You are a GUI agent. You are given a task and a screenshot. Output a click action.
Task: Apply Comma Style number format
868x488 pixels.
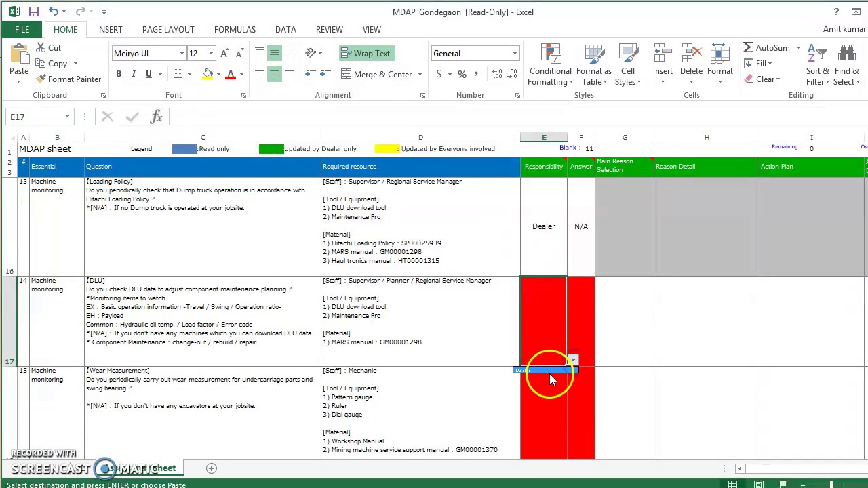(x=476, y=74)
